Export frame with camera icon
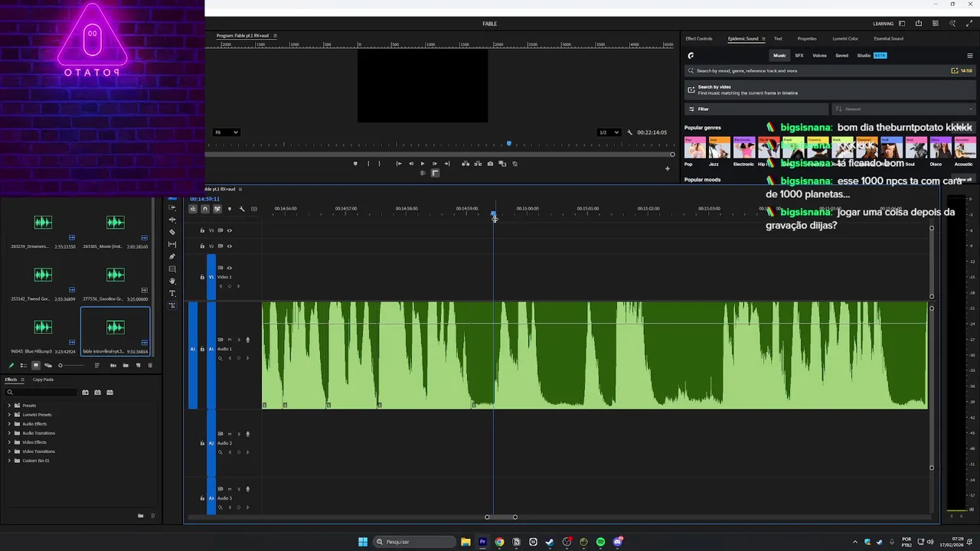The image size is (980, 551). (490, 164)
